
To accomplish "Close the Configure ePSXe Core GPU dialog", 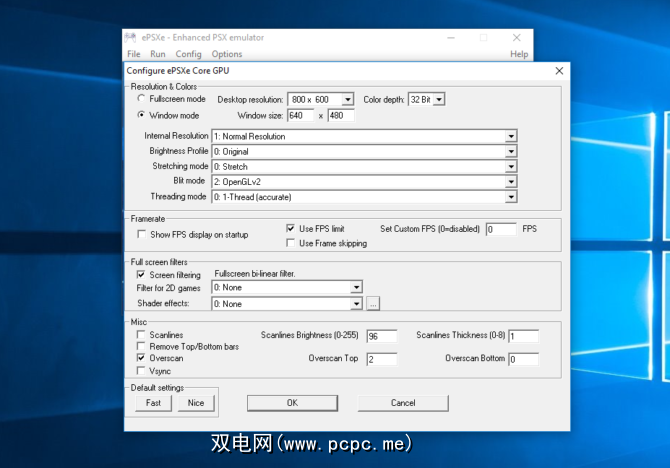I will (x=559, y=71).
